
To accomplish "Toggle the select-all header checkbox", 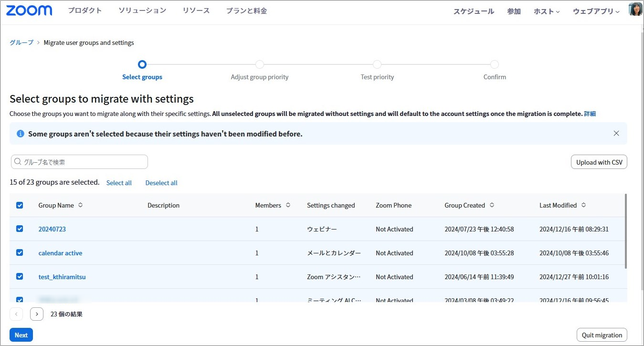I will tap(20, 205).
